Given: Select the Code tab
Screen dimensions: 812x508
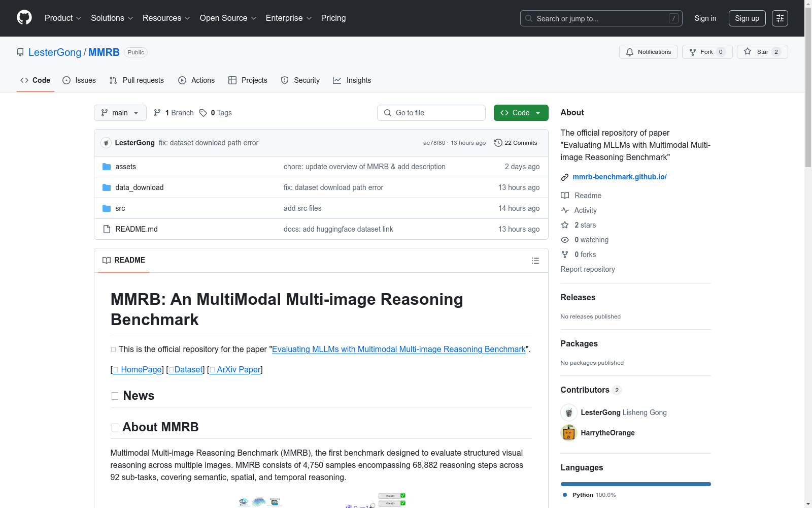Looking at the screenshot, I should [36, 80].
